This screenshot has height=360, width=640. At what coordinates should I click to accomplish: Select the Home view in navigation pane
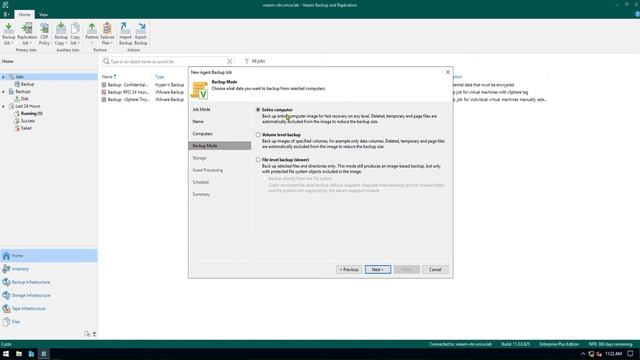(x=49, y=256)
